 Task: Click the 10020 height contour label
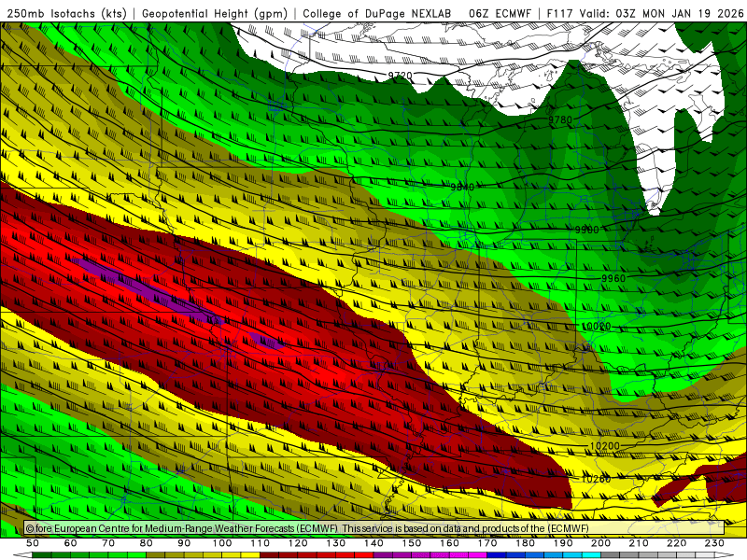(597, 327)
